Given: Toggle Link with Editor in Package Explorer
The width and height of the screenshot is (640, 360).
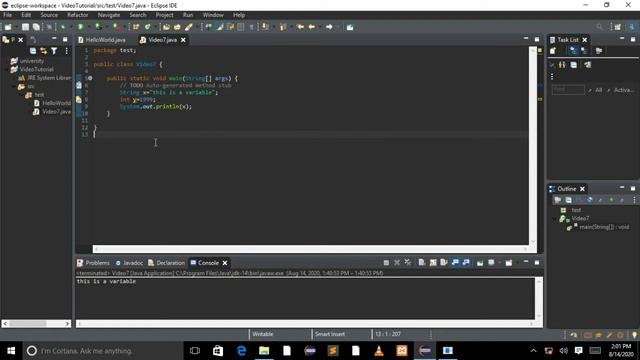Looking at the screenshot, I should click(43, 51).
